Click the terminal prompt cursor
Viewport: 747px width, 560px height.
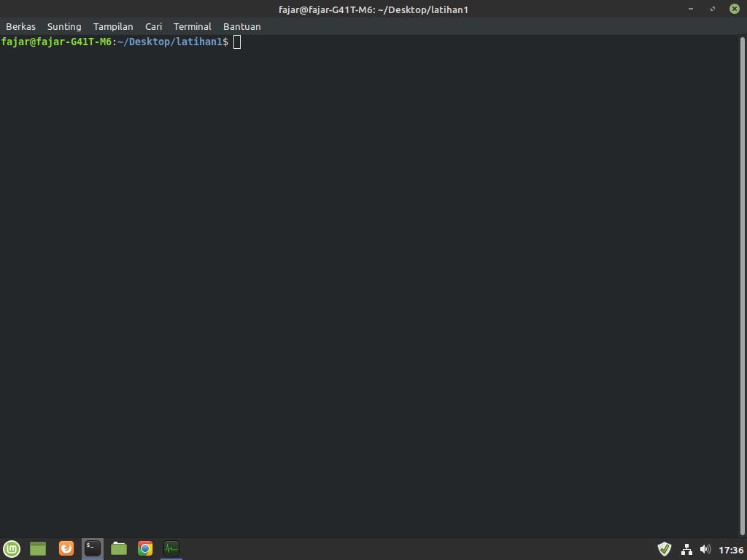click(x=237, y=42)
